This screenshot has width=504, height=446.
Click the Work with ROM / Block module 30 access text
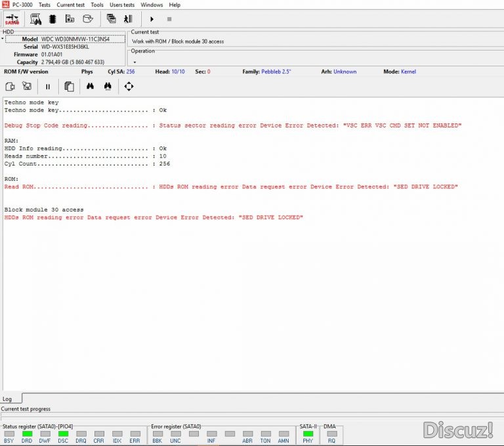[178, 41]
